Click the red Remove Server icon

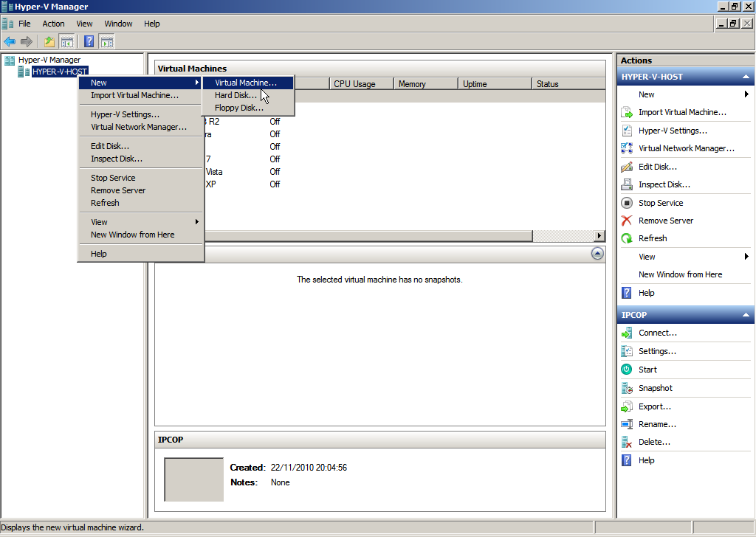(627, 221)
